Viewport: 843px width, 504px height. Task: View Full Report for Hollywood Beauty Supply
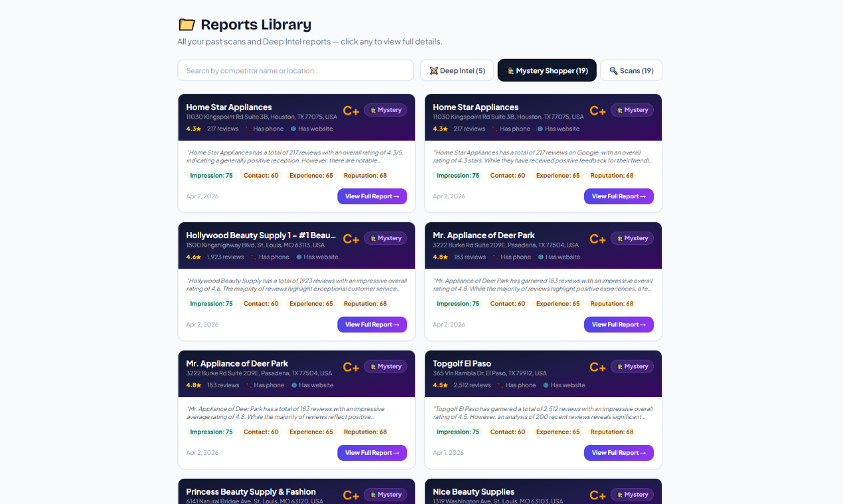[x=372, y=324]
